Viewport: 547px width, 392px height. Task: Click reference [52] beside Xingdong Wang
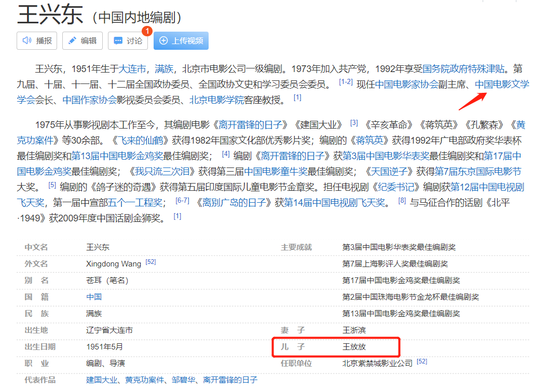[x=151, y=262]
